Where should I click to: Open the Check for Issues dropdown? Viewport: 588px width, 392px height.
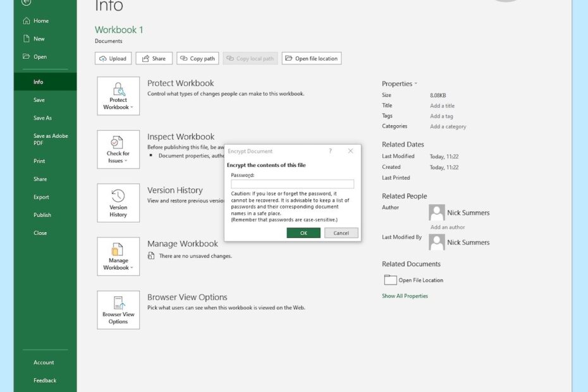point(118,149)
